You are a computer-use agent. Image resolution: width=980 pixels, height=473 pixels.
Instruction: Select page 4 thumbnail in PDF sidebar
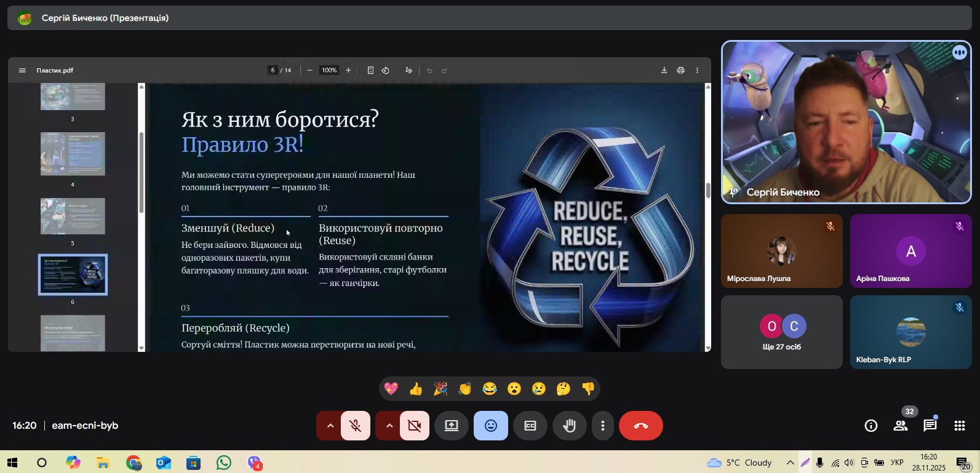[x=73, y=154]
